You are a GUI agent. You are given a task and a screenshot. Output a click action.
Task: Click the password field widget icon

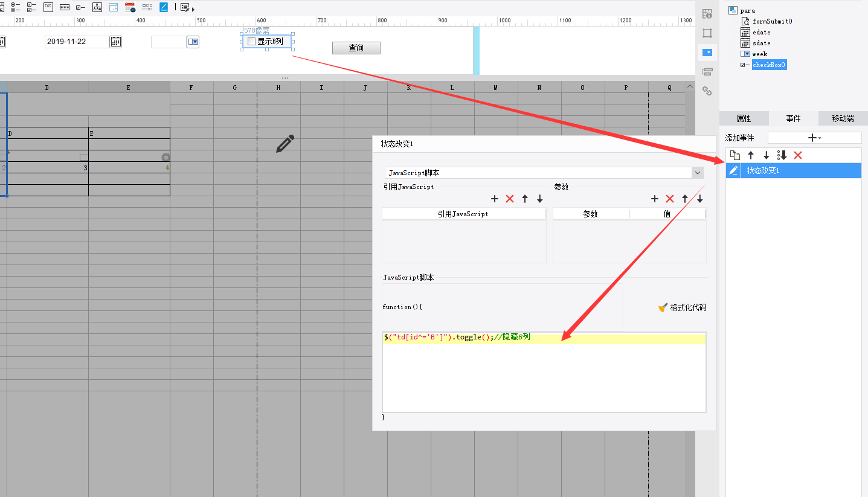click(x=65, y=7)
